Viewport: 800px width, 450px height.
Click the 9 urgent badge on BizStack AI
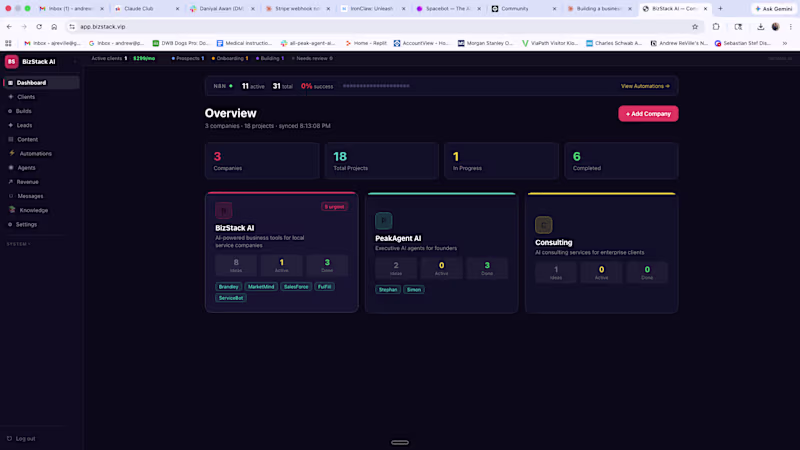(x=334, y=207)
